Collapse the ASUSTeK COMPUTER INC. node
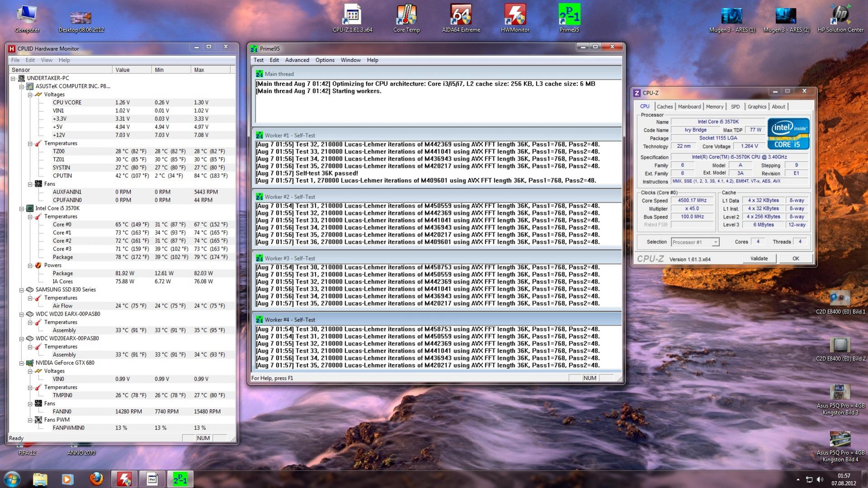This screenshot has width=868, height=488. pos(21,86)
